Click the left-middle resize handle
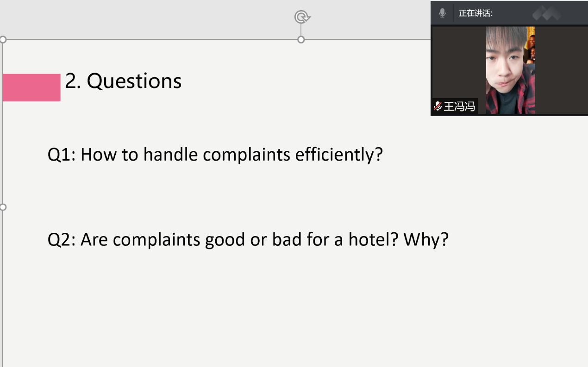588x367 pixels. [x=3, y=207]
